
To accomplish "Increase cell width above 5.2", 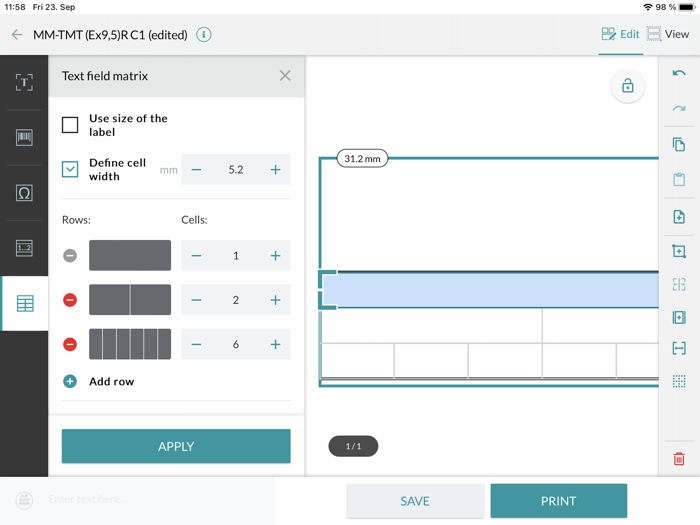I will pyautogui.click(x=275, y=170).
